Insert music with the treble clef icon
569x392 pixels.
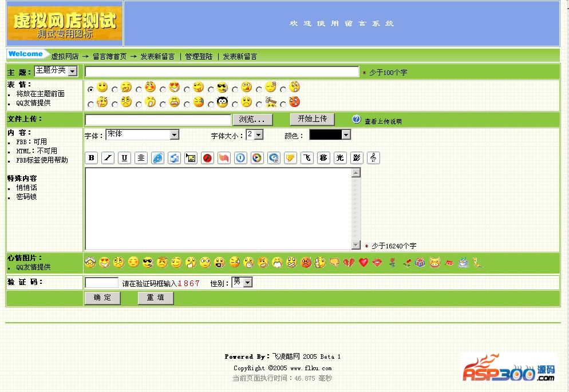coord(373,158)
